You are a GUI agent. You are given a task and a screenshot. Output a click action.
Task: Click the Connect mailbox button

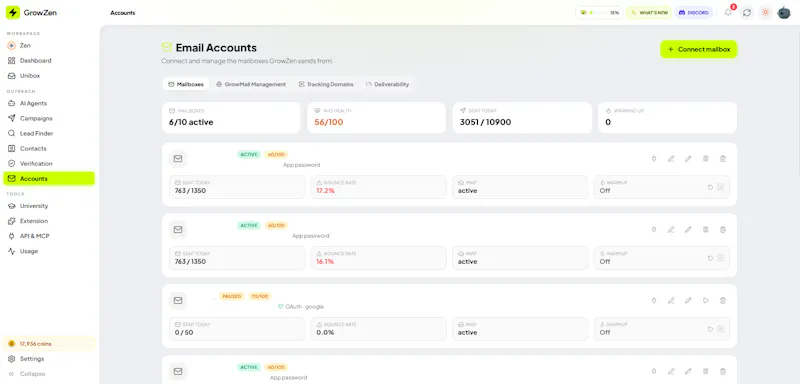pos(698,49)
